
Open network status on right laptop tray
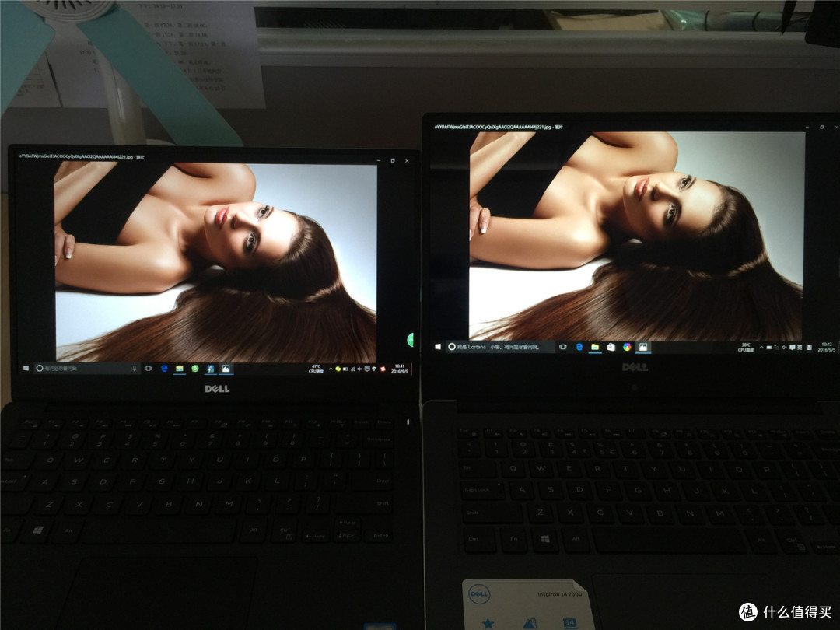point(777,348)
